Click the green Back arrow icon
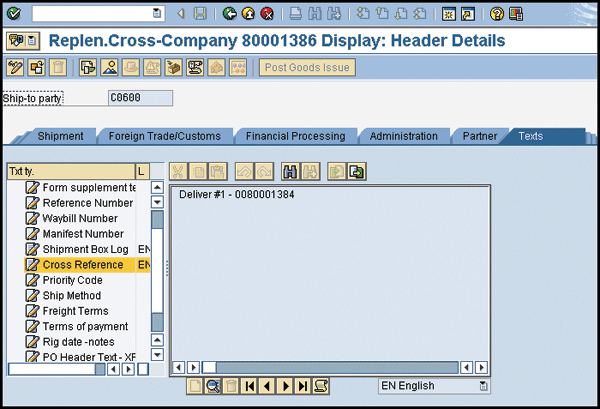The height and width of the screenshot is (409, 600). click(x=230, y=14)
